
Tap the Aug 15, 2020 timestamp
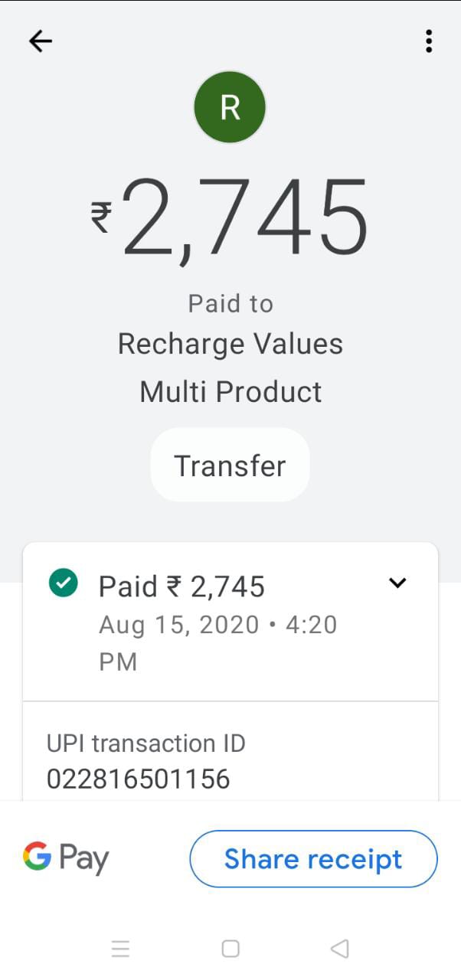[217, 642]
